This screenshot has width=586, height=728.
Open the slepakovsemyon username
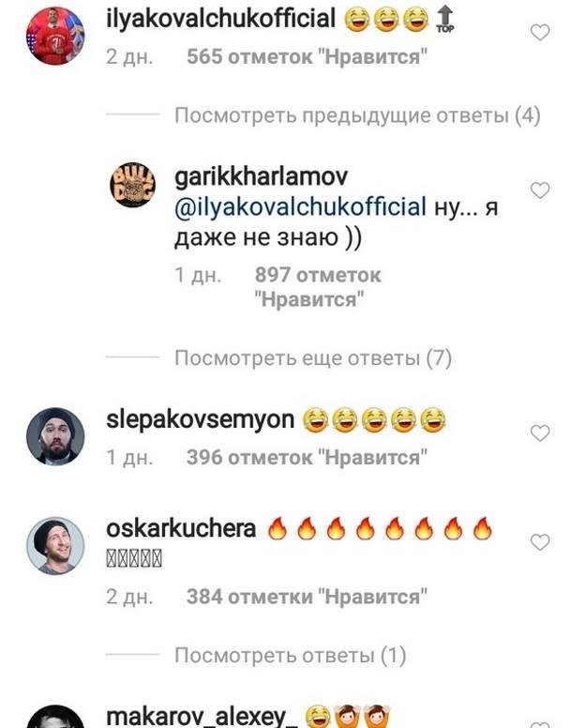pos(201,419)
